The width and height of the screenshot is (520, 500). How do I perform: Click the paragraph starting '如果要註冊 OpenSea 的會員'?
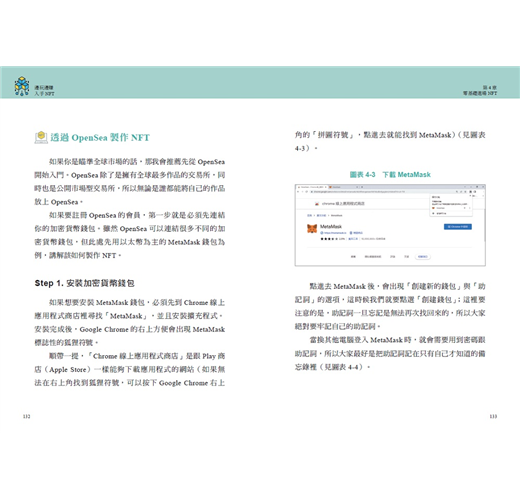click(x=130, y=235)
